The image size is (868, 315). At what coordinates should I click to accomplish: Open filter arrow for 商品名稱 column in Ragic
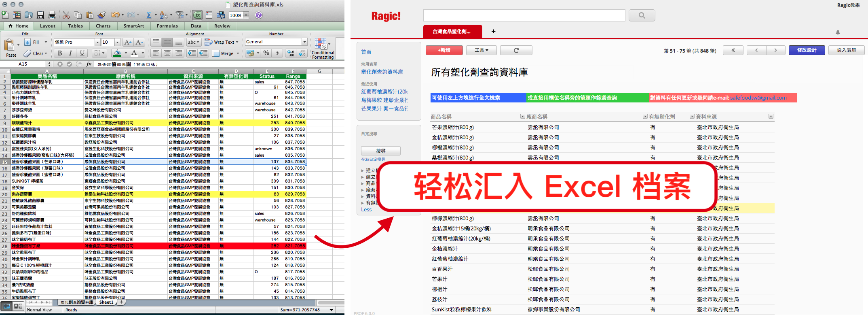[x=522, y=117]
